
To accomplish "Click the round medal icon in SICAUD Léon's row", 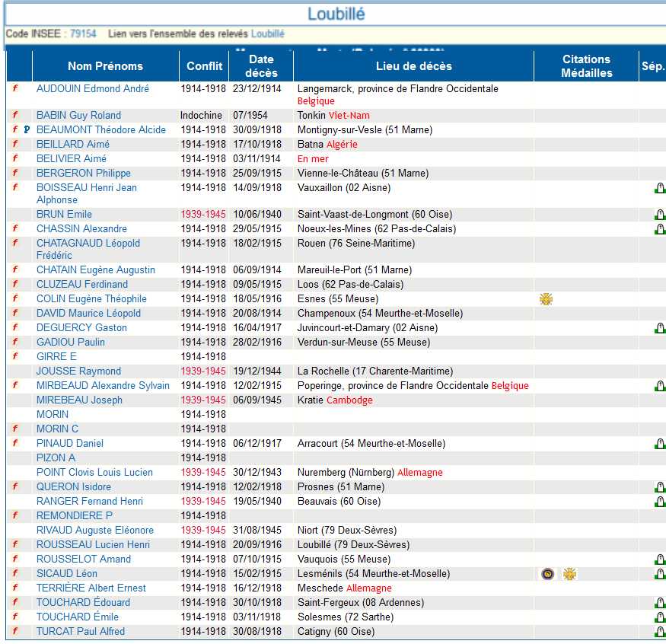I will point(547,574).
